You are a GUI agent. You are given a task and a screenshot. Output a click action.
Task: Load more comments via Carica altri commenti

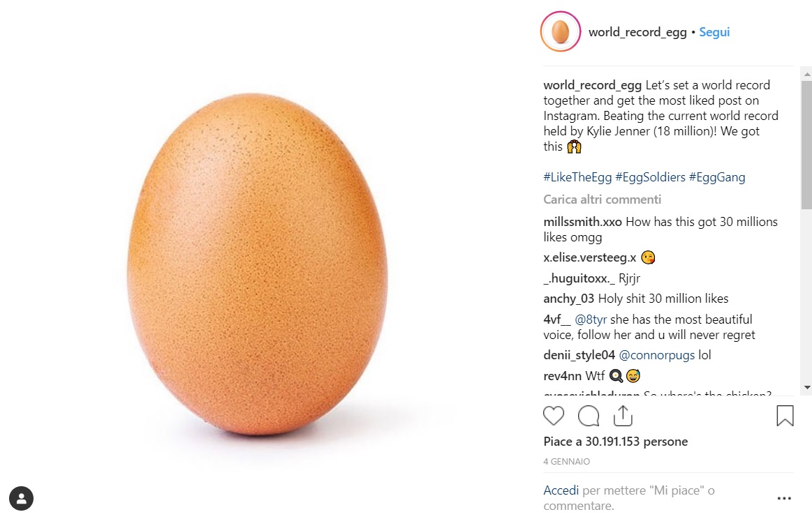[x=602, y=200]
